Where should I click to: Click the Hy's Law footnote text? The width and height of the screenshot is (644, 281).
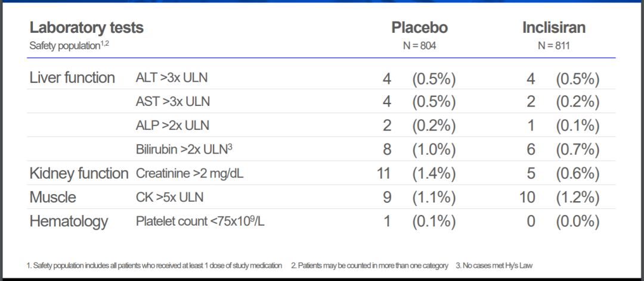click(x=494, y=266)
